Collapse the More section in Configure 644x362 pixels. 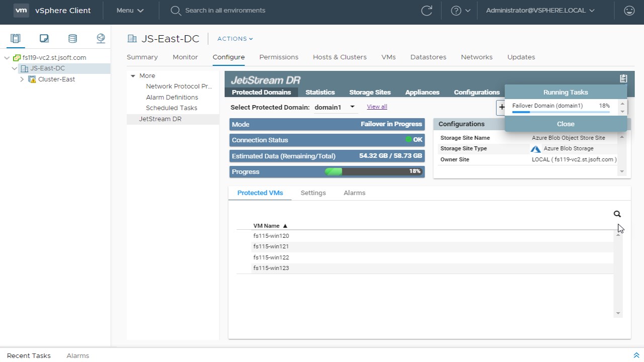point(133,76)
